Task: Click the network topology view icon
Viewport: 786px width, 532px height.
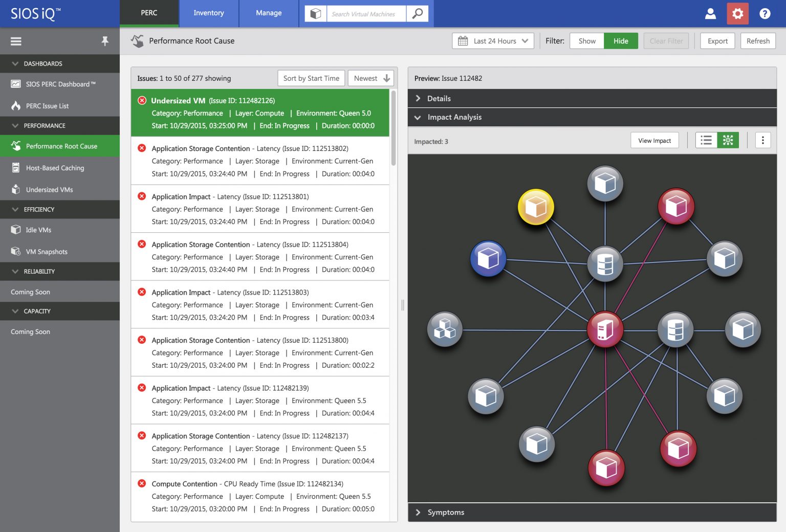Action: click(x=728, y=140)
